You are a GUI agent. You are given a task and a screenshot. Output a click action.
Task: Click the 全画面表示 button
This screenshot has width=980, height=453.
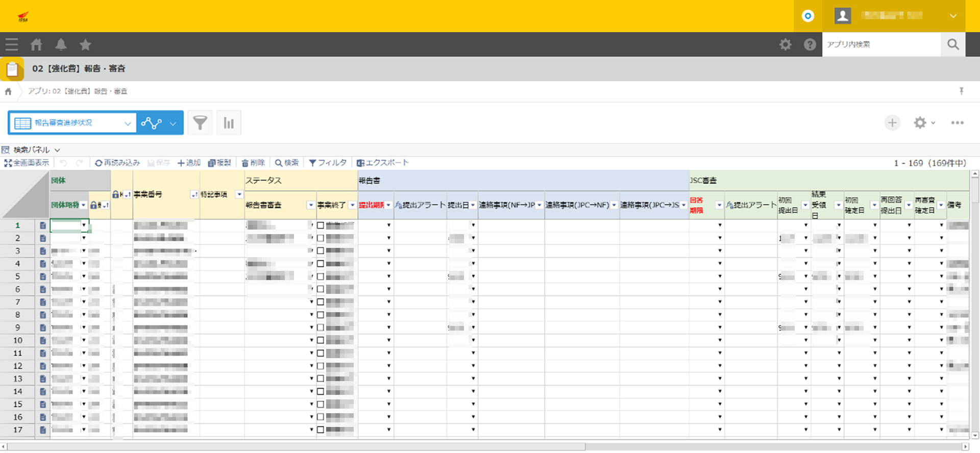(27, 163)
